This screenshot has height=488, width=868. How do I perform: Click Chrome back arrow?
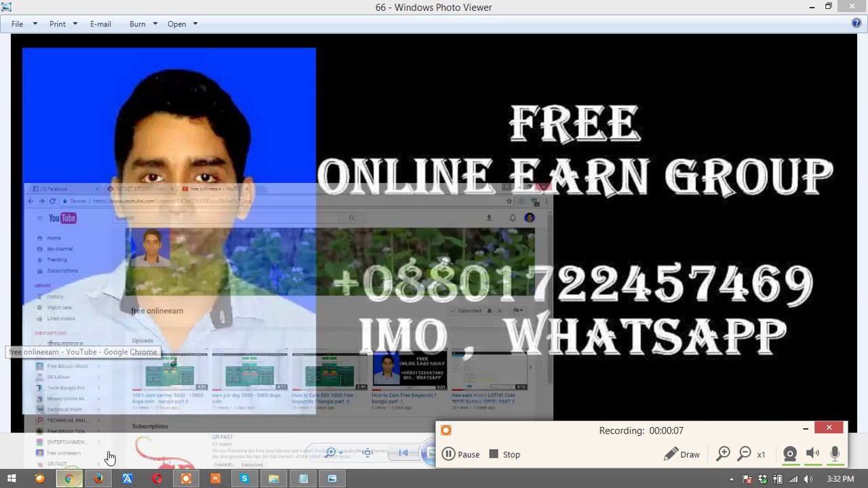coord(31,201)
